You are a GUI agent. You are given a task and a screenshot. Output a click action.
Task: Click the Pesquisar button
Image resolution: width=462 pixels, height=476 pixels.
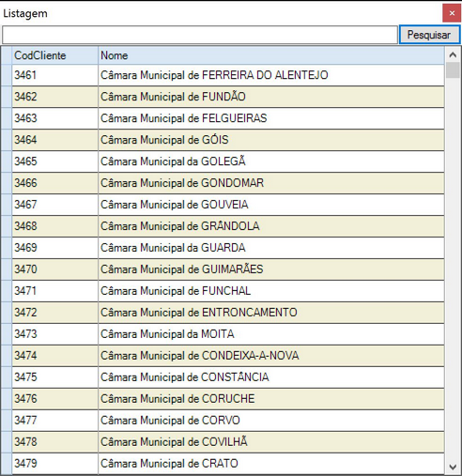tap(429, 35)
